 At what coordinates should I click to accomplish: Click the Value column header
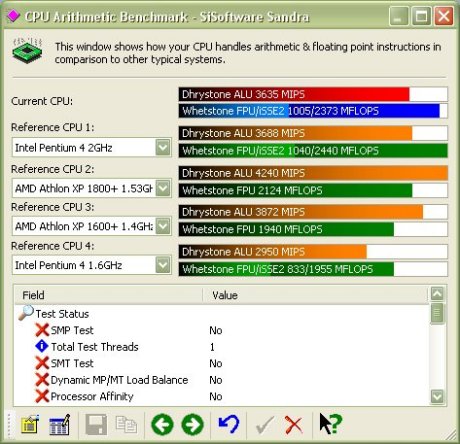(x=315, y=295)
